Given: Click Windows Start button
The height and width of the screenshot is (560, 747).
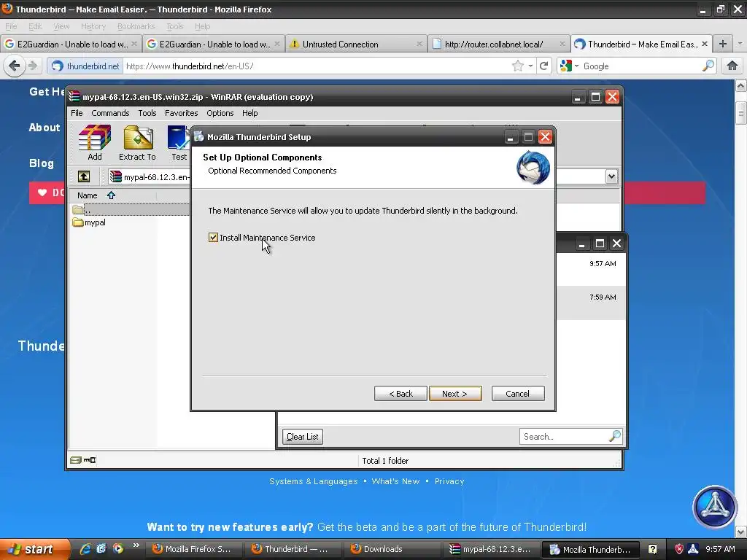Looking at the screenshot, I should click(x=35, y=549).
